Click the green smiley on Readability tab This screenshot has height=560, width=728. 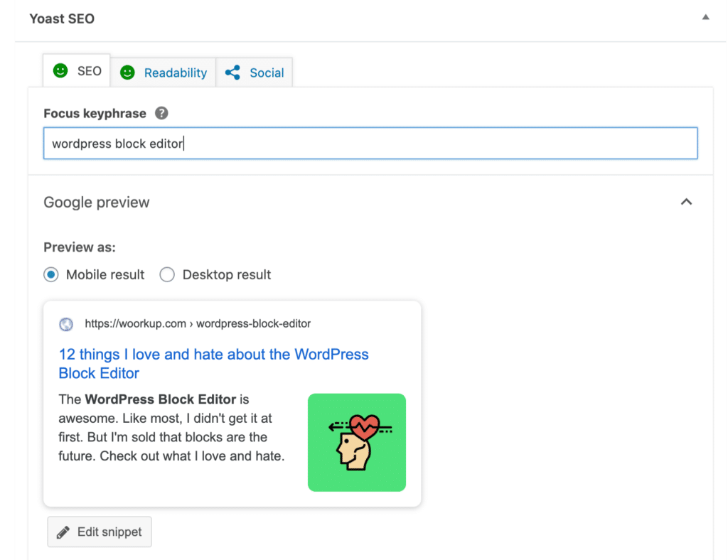[x=127, y=72]
